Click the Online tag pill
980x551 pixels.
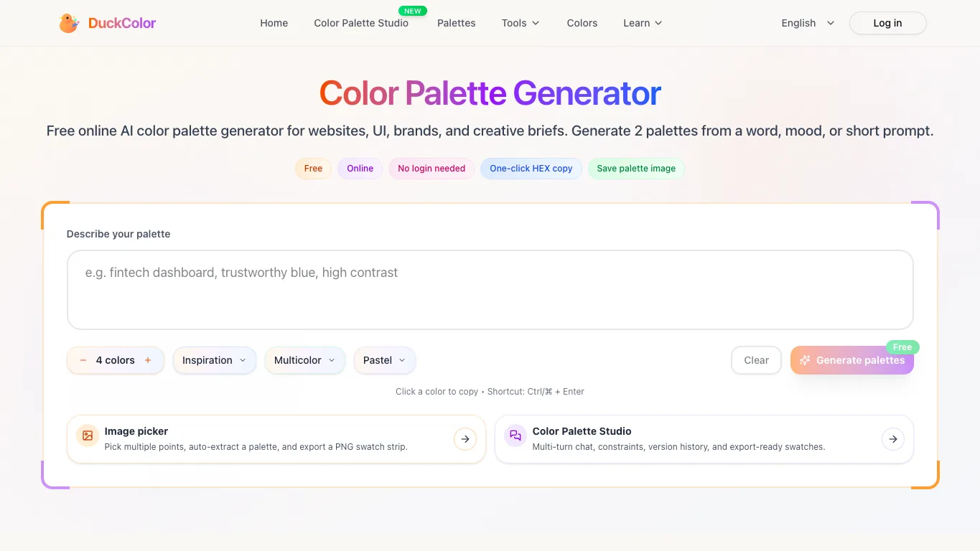point(360,169)
